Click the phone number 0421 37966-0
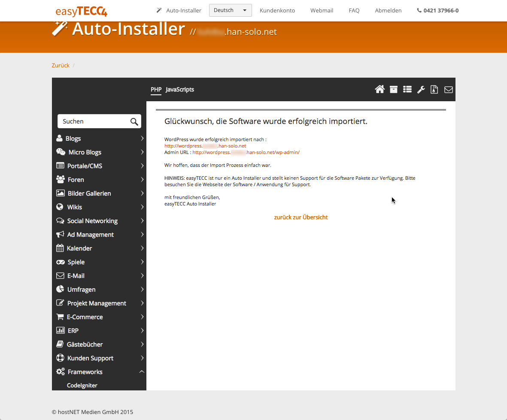The image size is (507, 420). (x=438, y=10)
